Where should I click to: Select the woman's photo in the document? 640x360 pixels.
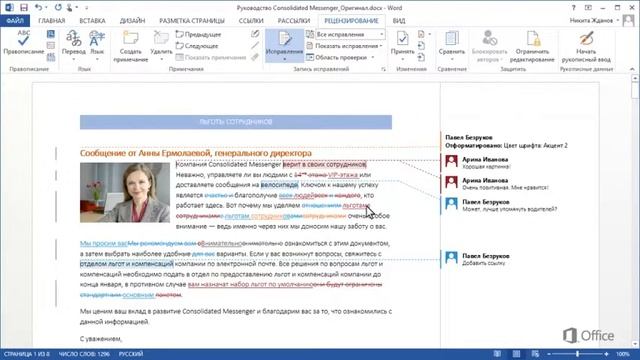[x=125, y=192]
